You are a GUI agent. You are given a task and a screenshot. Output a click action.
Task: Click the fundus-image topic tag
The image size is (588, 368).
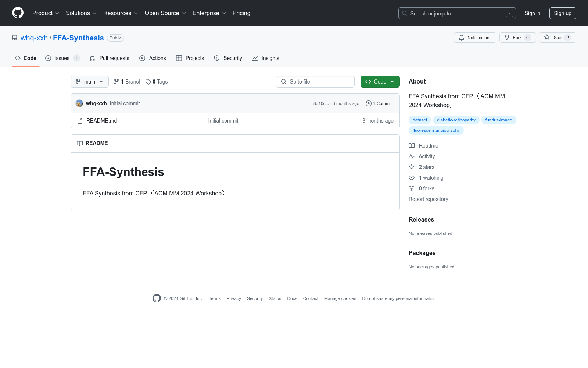coord(499,120)
